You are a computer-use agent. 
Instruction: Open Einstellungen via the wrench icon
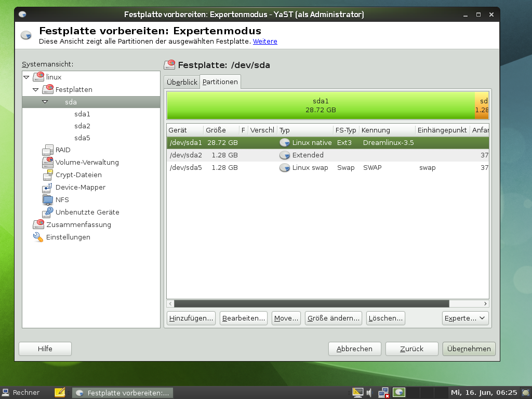[x=37, y=237]
